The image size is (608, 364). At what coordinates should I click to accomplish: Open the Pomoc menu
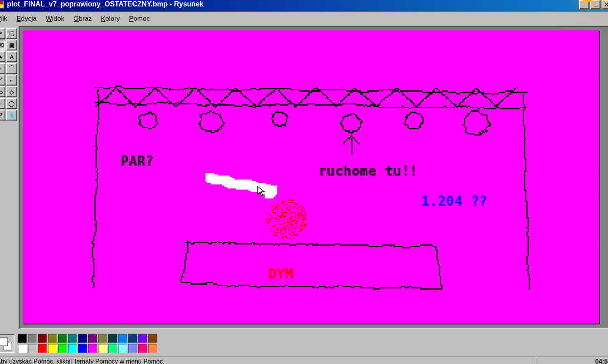(139, 19)
